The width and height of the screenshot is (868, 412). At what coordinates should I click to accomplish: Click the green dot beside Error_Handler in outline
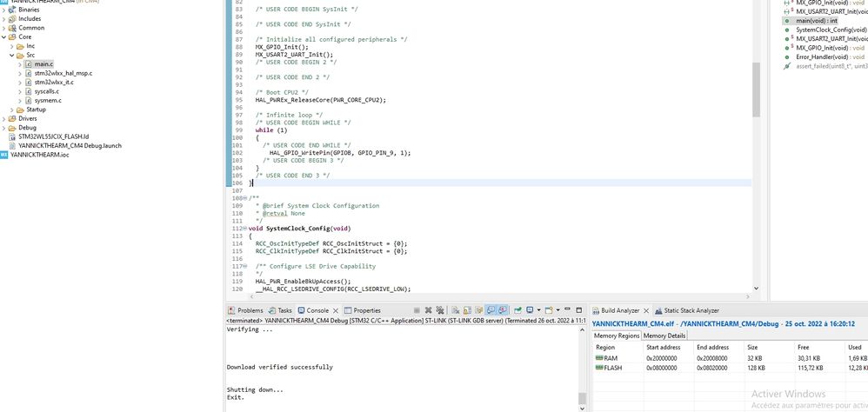(x=786, y=57)
